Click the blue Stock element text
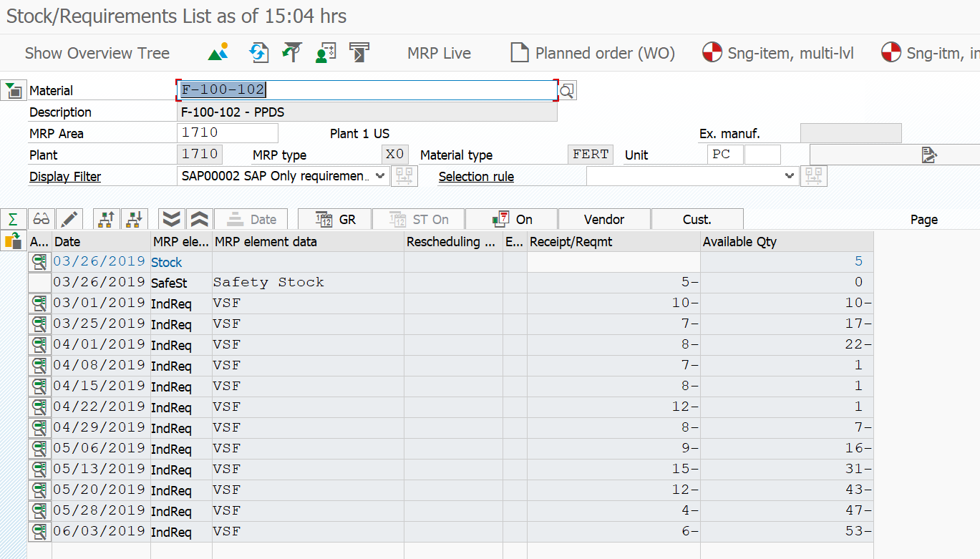 (166, 263)
